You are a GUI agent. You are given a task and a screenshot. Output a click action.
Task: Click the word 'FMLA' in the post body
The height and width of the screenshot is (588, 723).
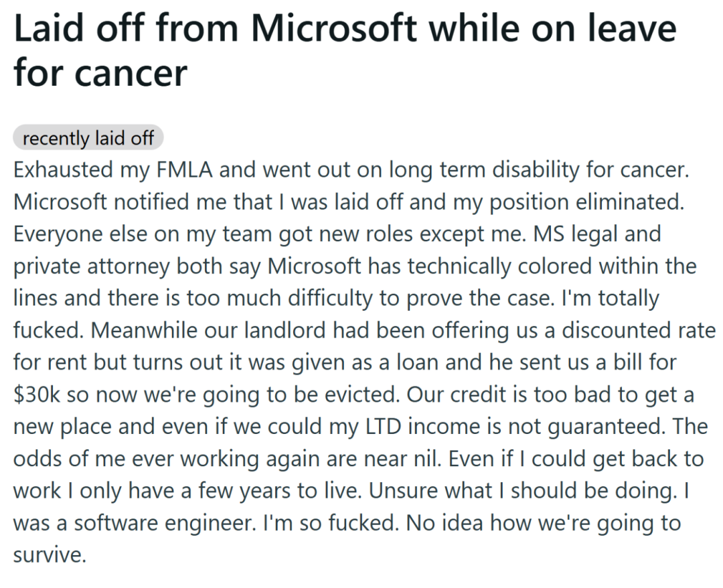pos(185,169)
